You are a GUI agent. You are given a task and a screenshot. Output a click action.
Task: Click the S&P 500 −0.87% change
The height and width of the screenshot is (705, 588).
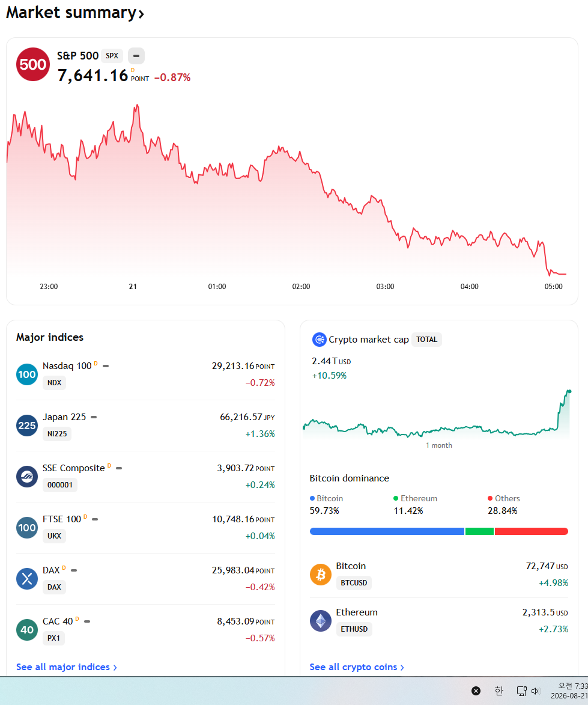172,78
